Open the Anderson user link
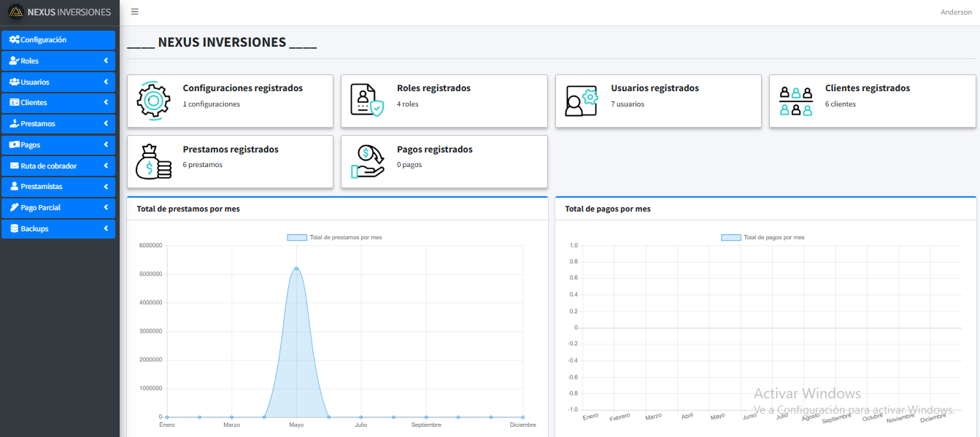 tap(956, 12)
